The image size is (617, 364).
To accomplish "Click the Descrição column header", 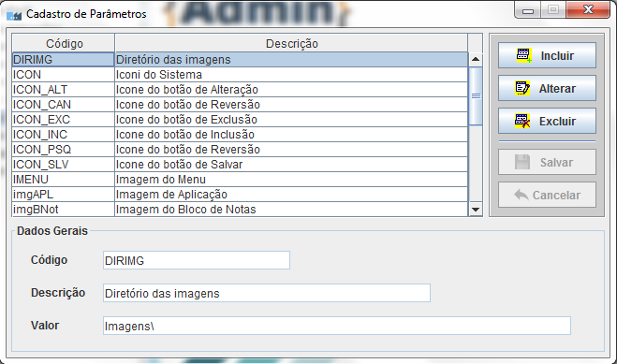I will click(x=291, y=43).
